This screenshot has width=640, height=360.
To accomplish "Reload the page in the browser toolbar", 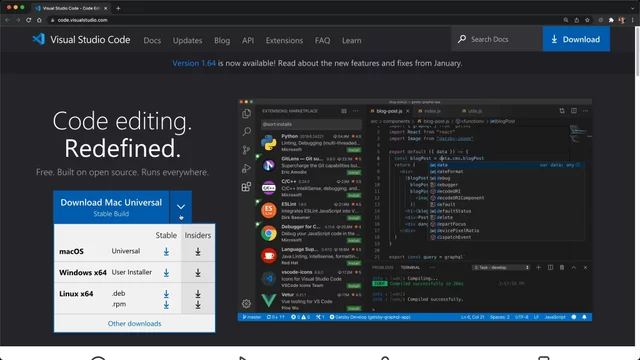I will 29,20.
